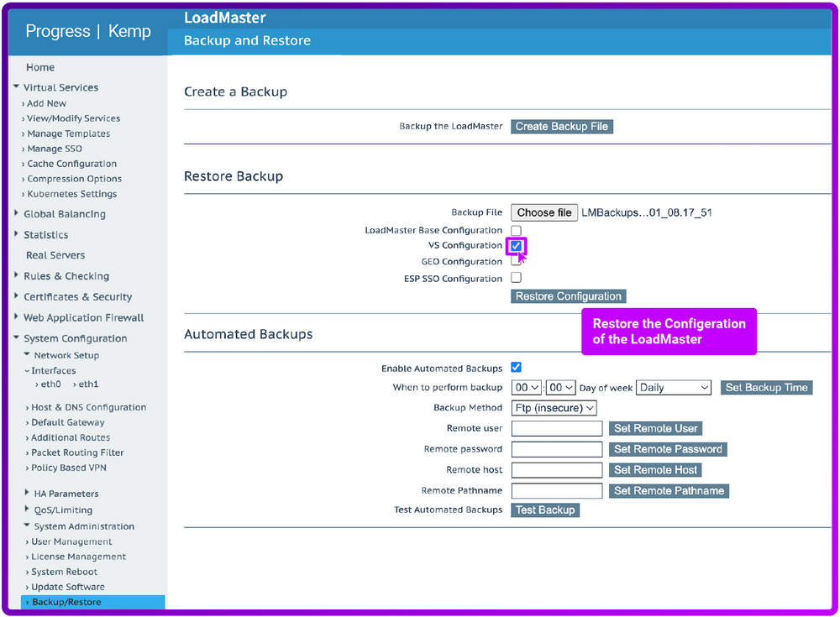Click the Test Backup button

tap(545, 510)
